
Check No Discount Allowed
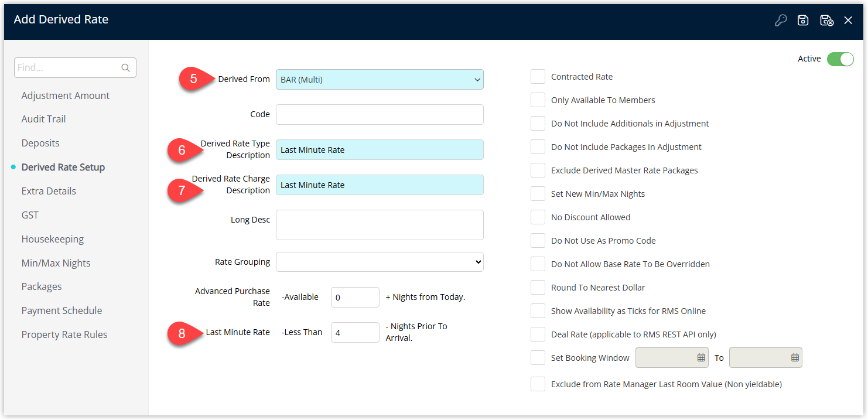coord(538,217)
